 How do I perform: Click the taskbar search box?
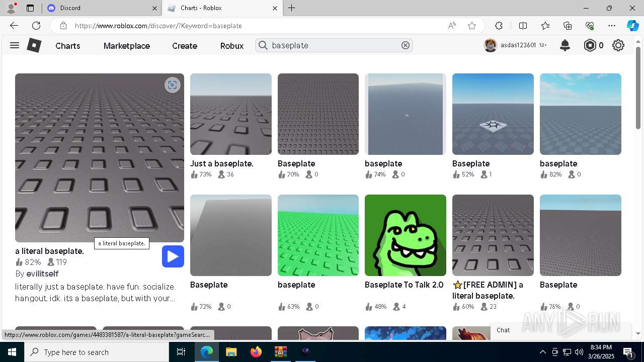(97, 352)
